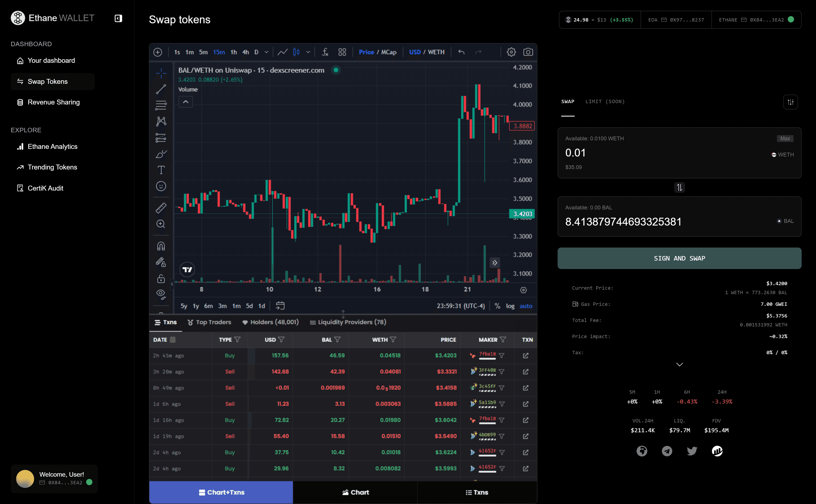Open chart settings gear icon
Screen dimensions: 816x504
pos(511,52)
